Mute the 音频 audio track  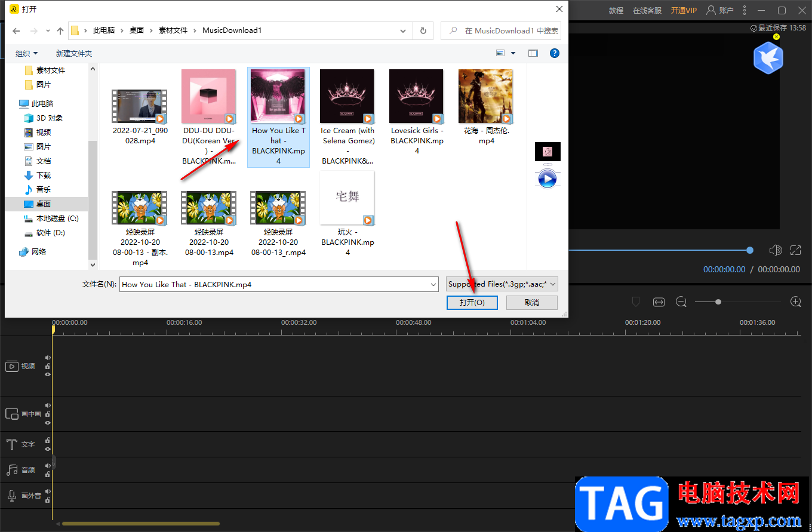(x=48, y=466)
